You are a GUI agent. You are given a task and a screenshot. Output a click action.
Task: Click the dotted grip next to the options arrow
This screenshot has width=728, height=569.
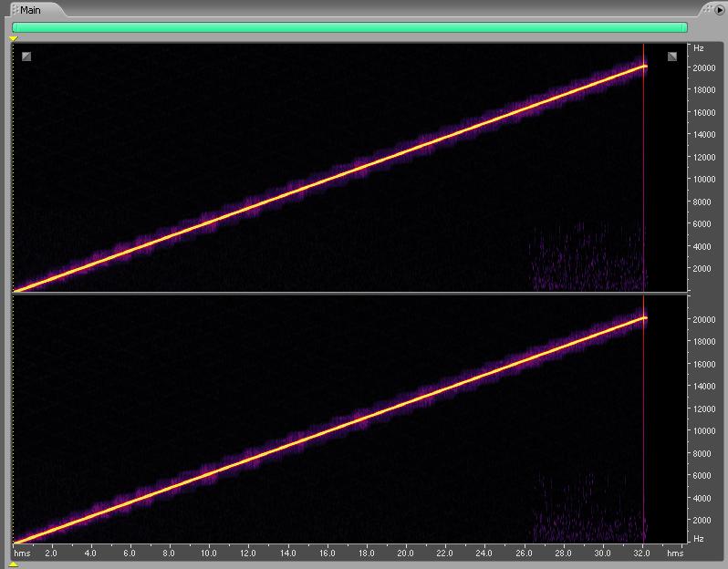(x=708, y=9)
